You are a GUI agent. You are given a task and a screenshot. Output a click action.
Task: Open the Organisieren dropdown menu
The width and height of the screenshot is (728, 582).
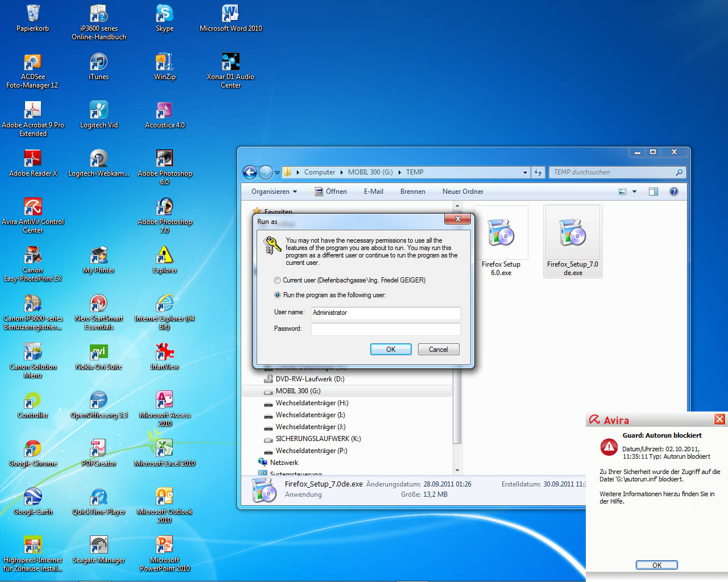[x=274, y=192]
